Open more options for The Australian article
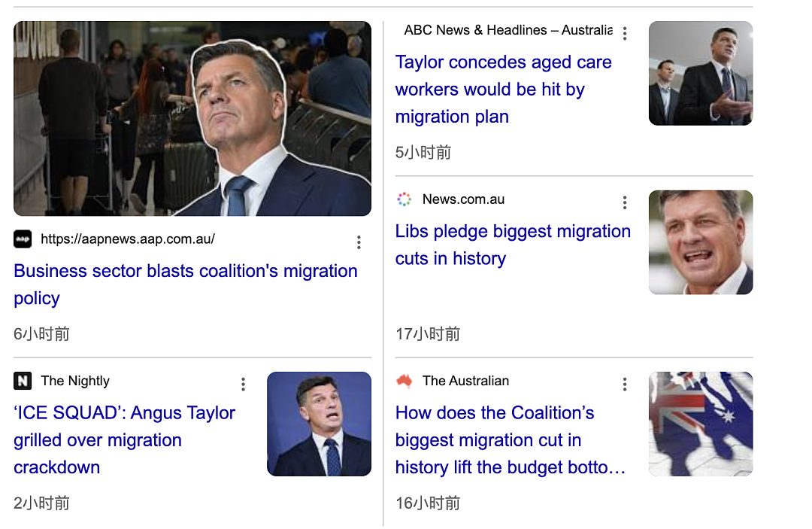This screenshot has width=812, height=529. (x=625, y=384)
